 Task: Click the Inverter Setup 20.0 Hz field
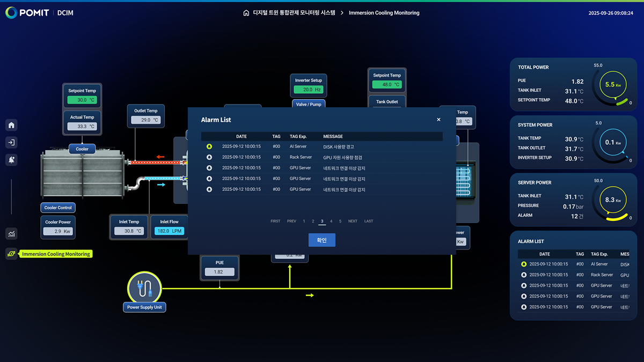tap(309, 90)
